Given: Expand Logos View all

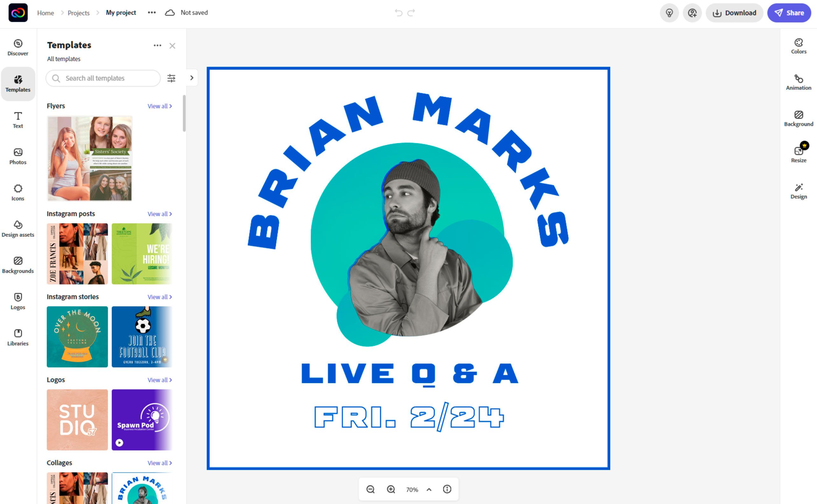Looking at the screenshot, I should tap(160, 379).
